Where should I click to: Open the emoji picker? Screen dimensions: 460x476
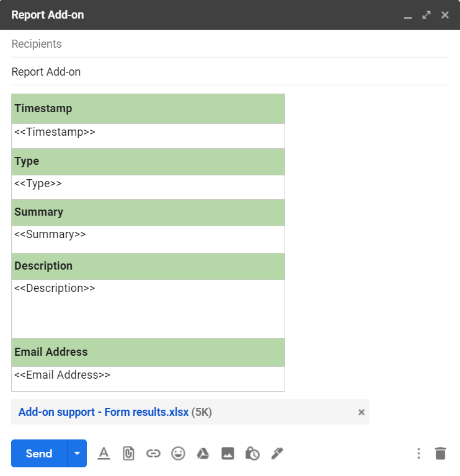click(178, 454)
